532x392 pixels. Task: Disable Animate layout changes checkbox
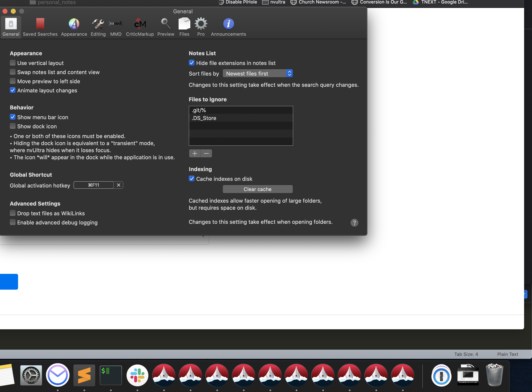[13, 90]
